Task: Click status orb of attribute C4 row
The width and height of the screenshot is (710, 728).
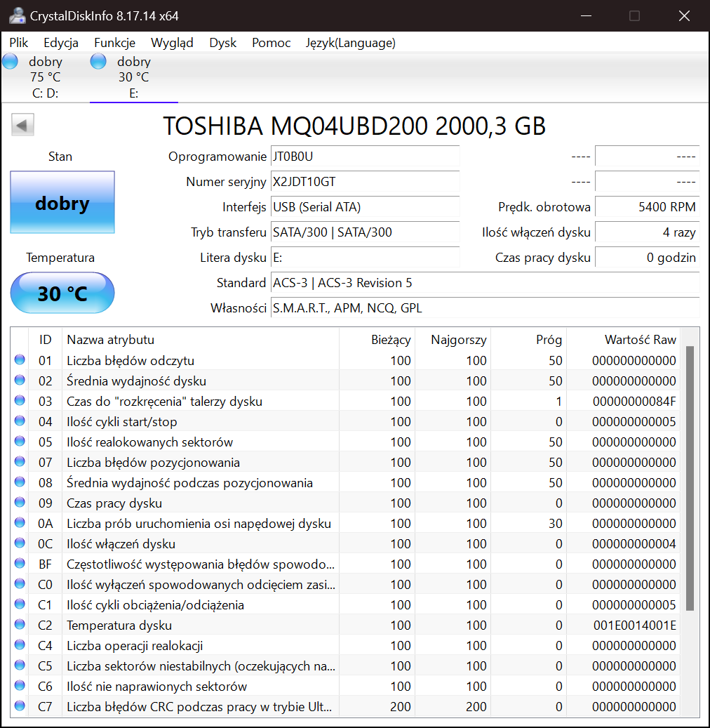Action: click(20, 645)
